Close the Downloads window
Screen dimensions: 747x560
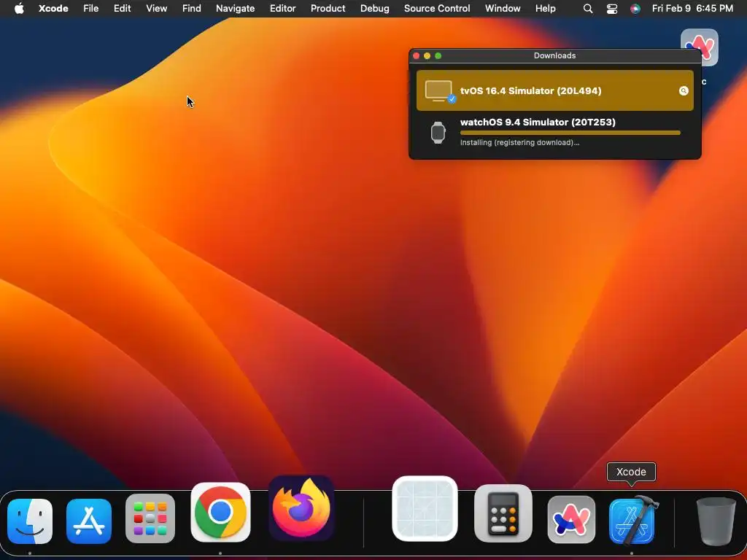click(x=416, y=55)
